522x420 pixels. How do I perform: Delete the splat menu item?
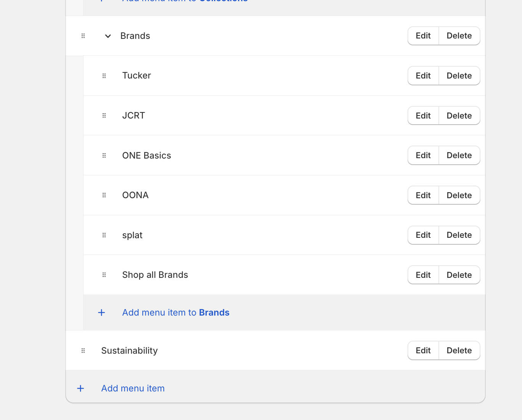coord(459,235)
